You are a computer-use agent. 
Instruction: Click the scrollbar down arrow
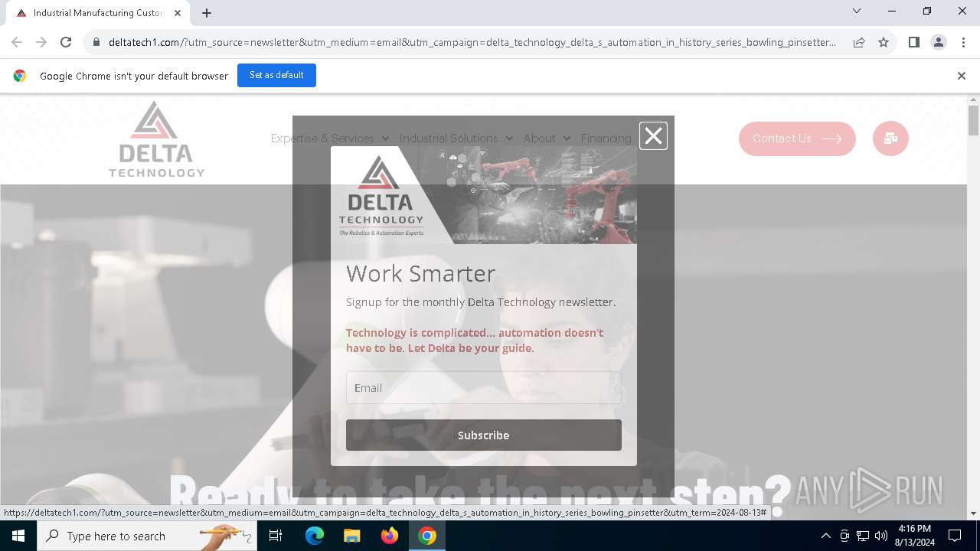[973, 514]
